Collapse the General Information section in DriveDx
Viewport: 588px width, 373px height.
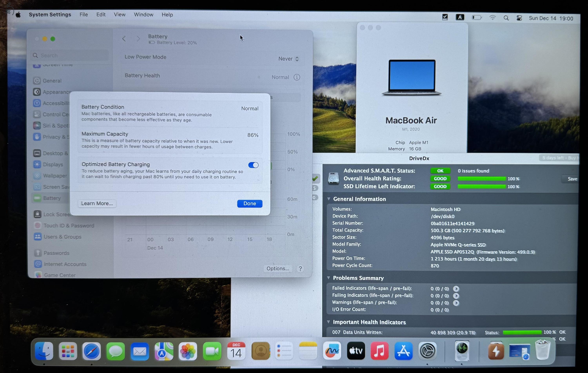[x=328, y=199]
